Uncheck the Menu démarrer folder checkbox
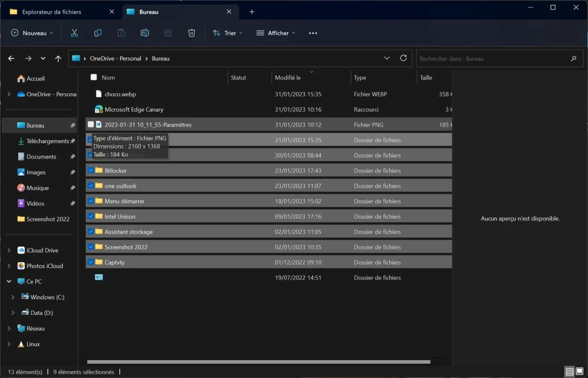This screenshot has height=378, width=588. coord(91,201)
